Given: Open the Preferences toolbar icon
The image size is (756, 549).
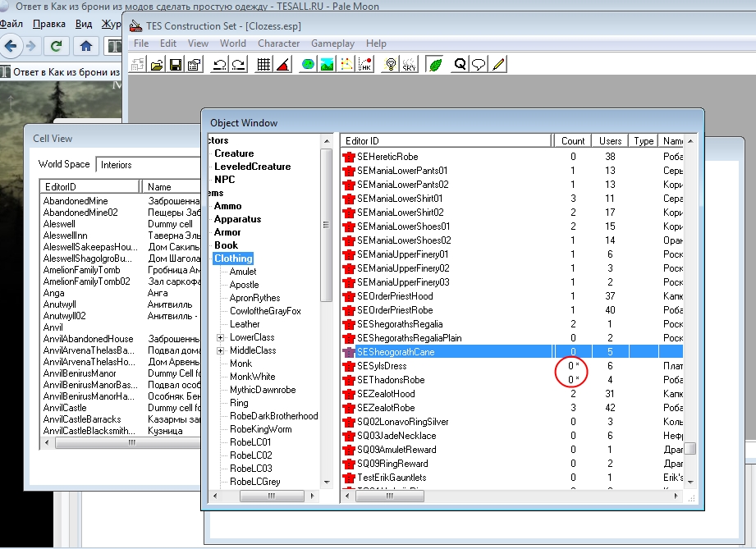Looking at the screenshot, I should point(195,65).
